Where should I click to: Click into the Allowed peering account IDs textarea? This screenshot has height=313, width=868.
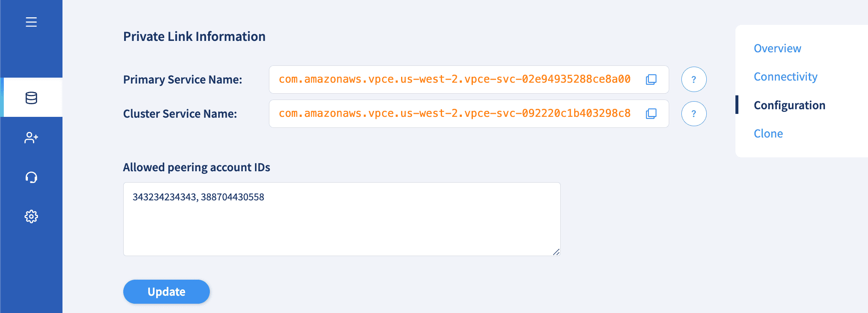point(342,219)
